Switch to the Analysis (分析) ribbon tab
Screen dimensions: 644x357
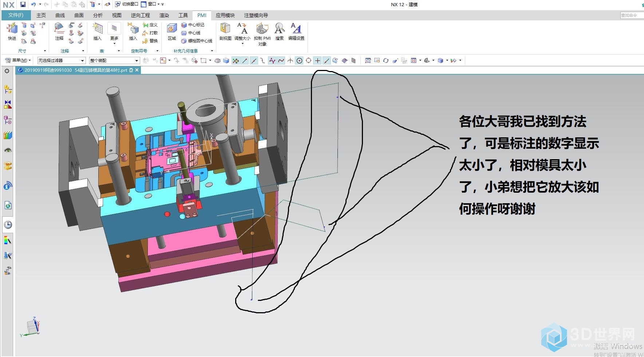pos(98,15)
